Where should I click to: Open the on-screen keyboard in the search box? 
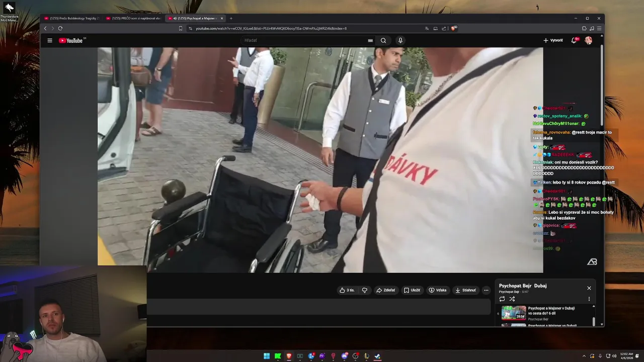[x=370, y=41]
